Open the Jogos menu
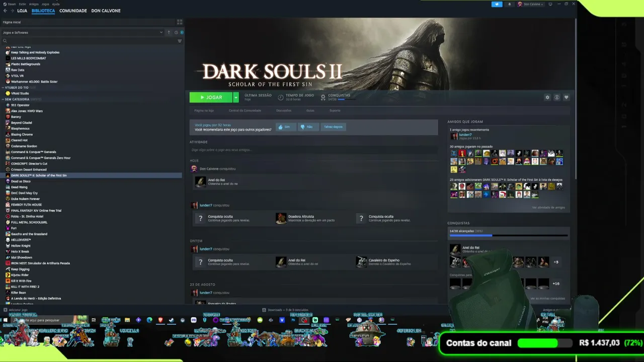The width and height of the screenshot is (644, 362). click(45, 4)
